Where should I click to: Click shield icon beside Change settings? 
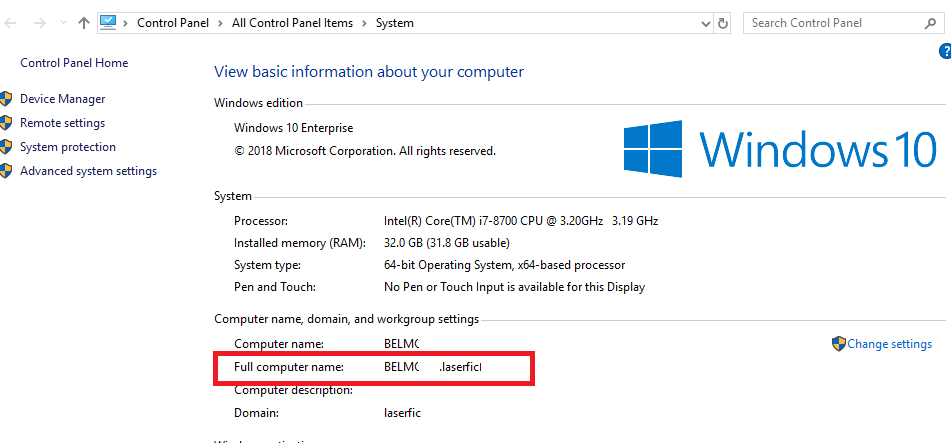click(839, 344)
